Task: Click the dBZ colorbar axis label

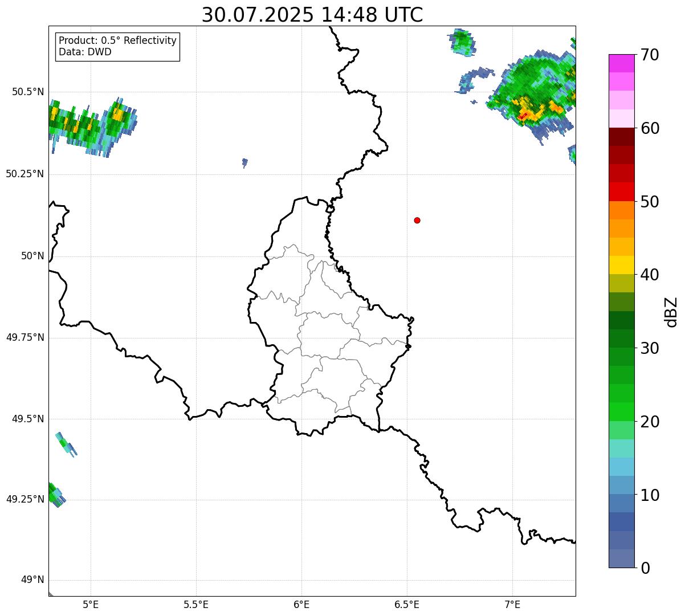Action: 672,312
